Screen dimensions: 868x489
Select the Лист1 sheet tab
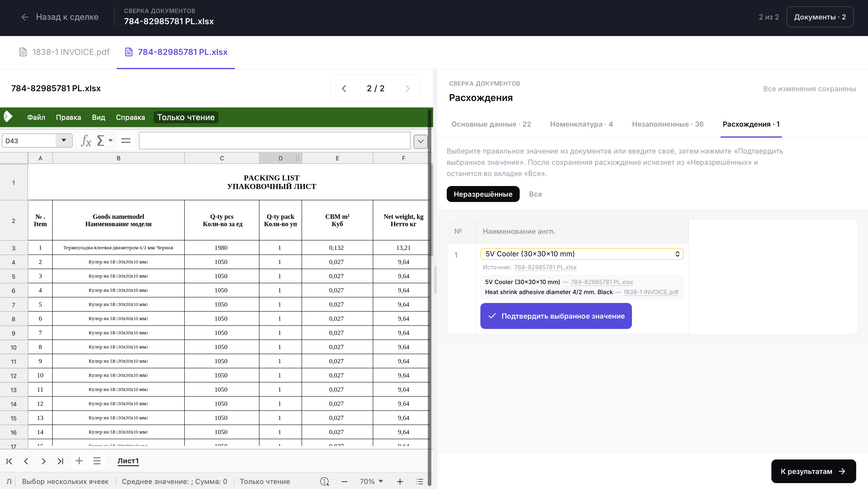click(128, 461)
